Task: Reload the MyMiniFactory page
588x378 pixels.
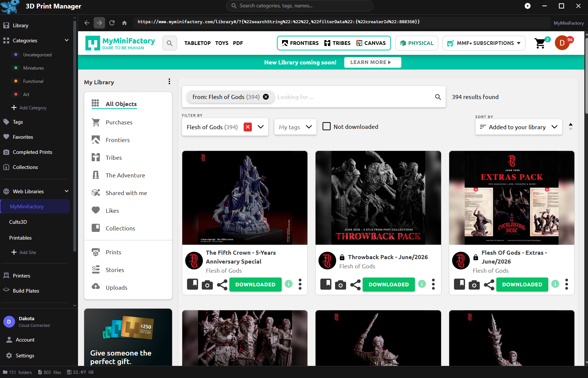Action: 112,23
